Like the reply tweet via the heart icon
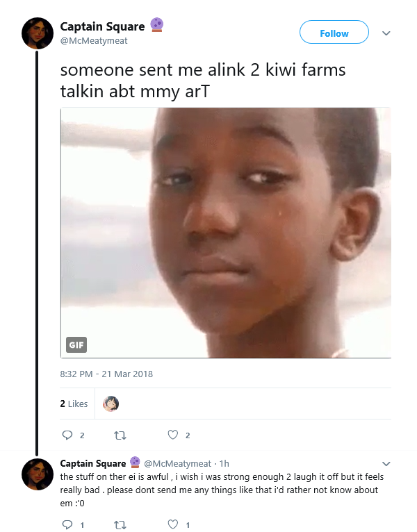Viewport: 417px width, 532px height. point(173,524)
